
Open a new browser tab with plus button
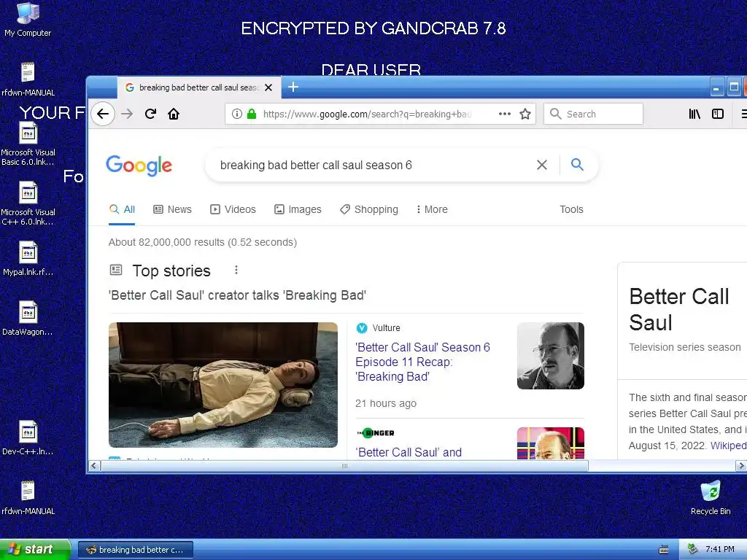293,87
